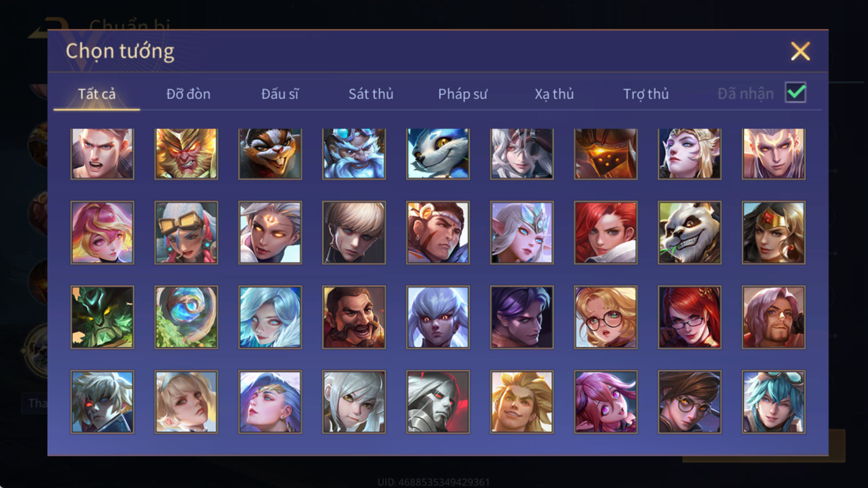Select the panda hero portrait
Image resolution: width=868 pixels, height=488 pixels.
point(690,233)
